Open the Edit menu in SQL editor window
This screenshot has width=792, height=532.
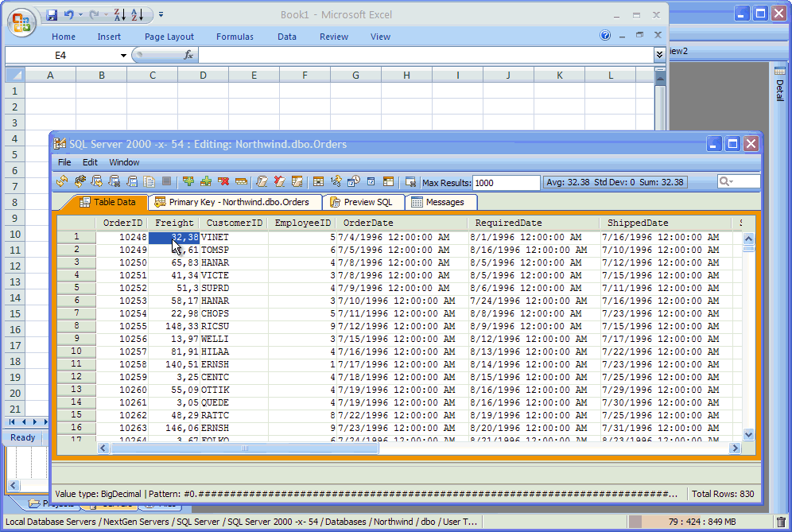click(90, 162)
